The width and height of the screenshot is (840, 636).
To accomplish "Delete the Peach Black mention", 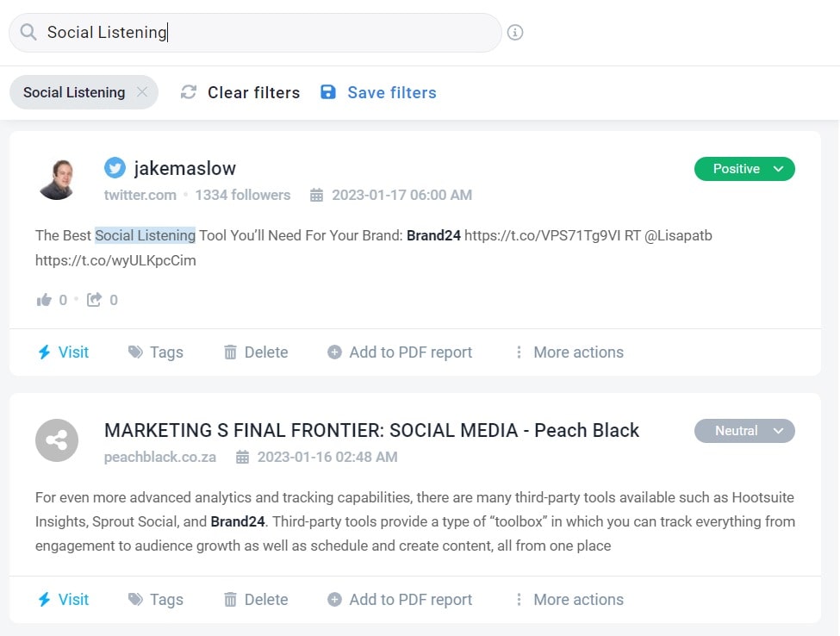I will [256, 600].
